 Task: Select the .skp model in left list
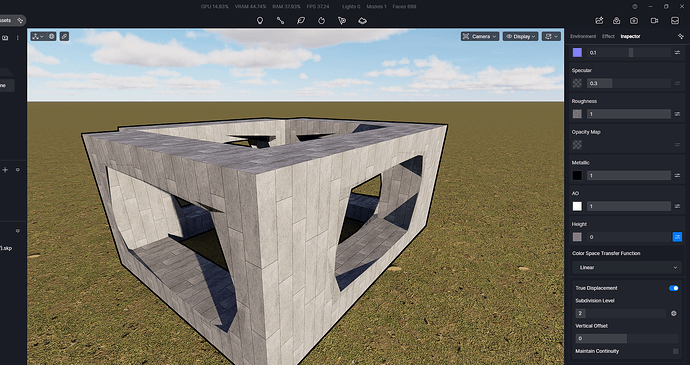click(6, 248)
